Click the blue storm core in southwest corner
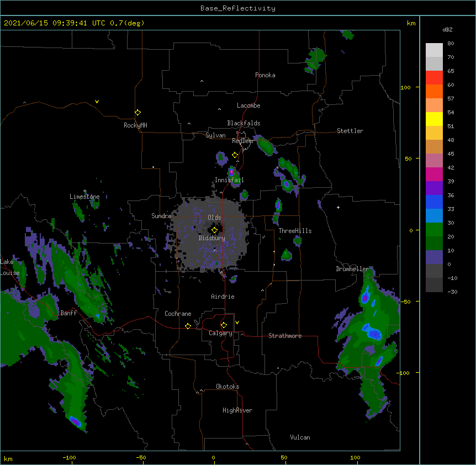This screenshot has height=465, width=476. tap(75, 421)
